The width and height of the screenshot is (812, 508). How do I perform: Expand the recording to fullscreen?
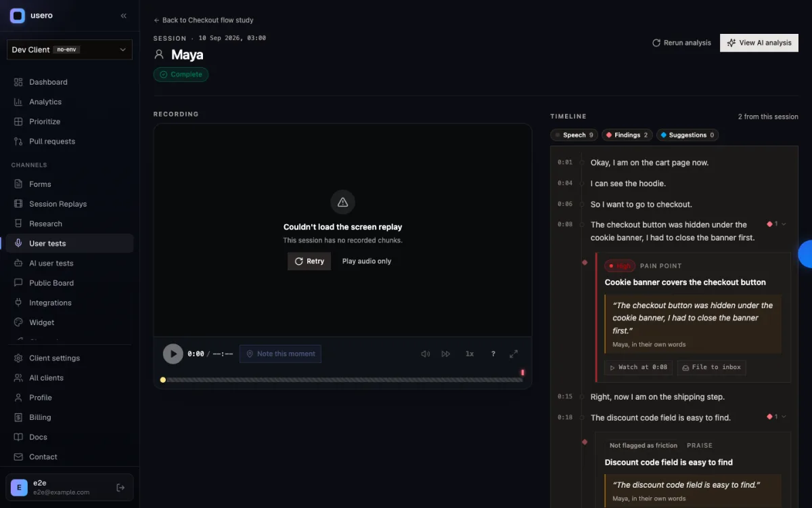point(514,354)
